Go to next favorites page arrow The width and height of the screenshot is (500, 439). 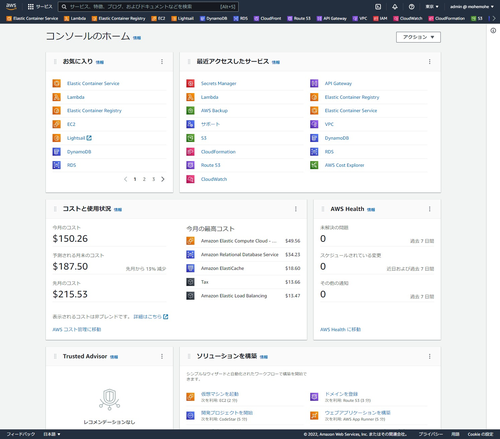pos(163,179)
